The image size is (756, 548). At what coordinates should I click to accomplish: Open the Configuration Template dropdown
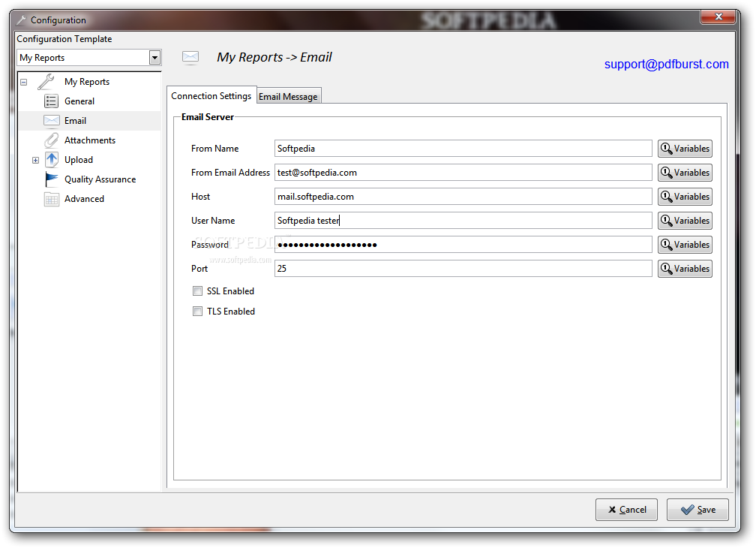pyautogui.click(x=154, y=58)
